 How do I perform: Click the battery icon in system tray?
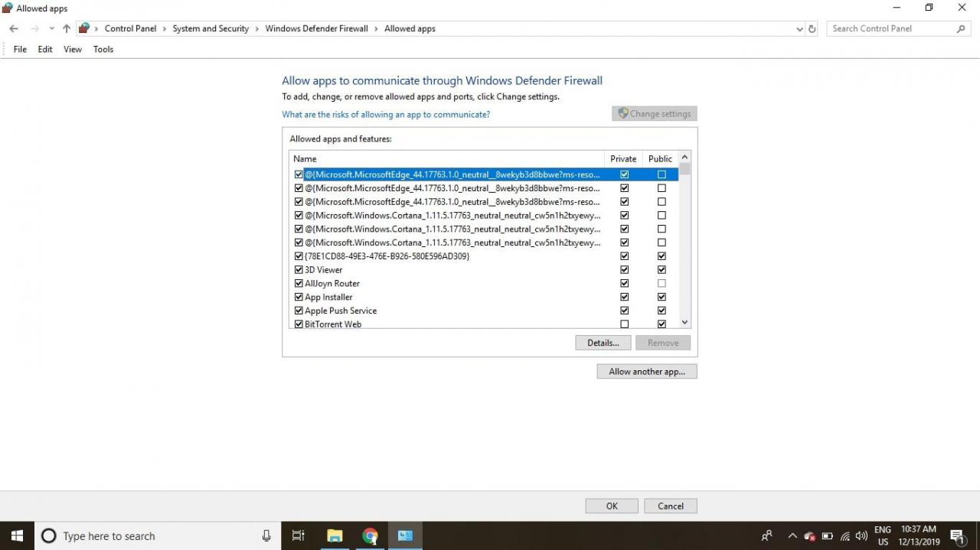coord(827,536)
